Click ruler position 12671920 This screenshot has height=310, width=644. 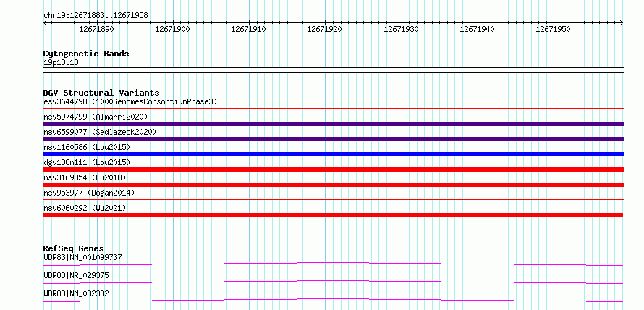point(324,29)
